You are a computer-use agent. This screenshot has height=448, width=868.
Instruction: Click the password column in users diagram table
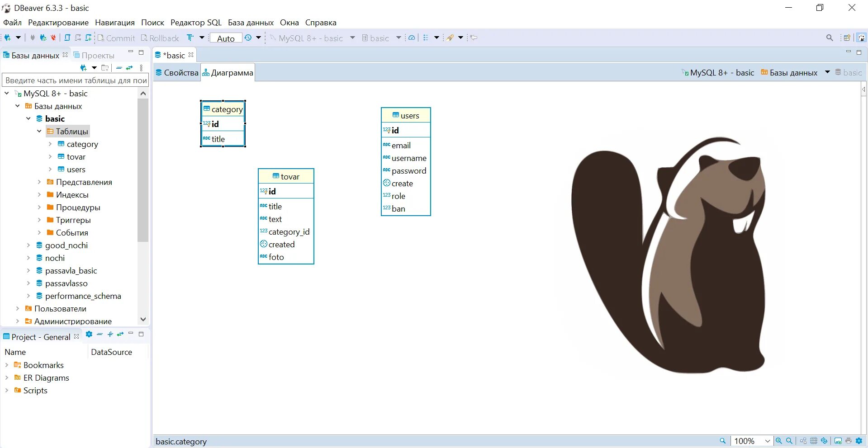409,171
